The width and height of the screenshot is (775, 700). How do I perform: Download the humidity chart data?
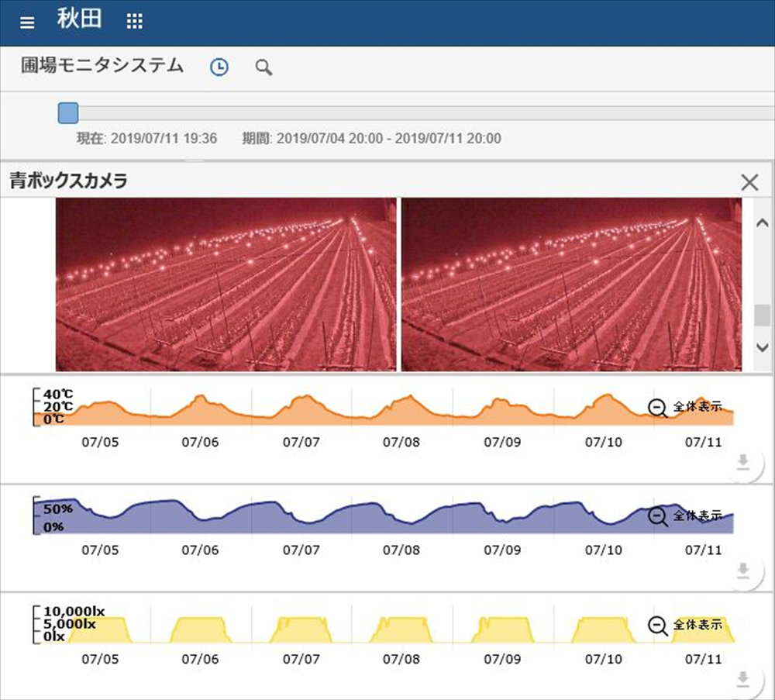[743, 571]
